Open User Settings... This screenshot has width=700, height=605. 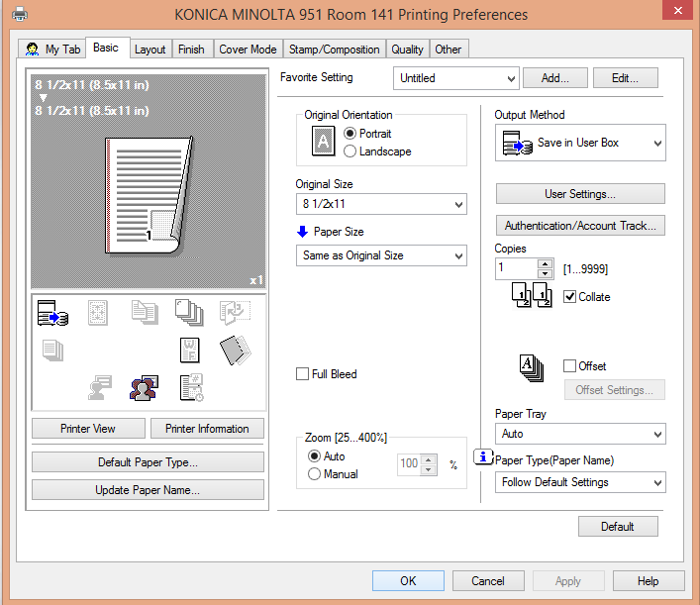[580, 194]
